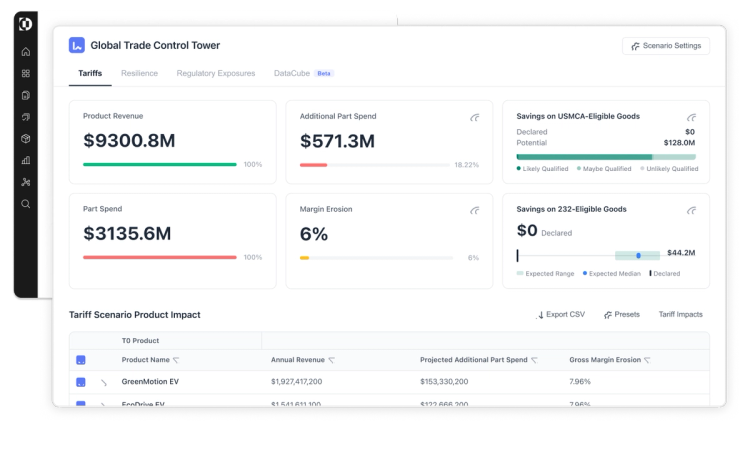This screenshot has width=750, height=450.
Task: Click the 6% Margin Erosion value
Action: coord(314,234)
